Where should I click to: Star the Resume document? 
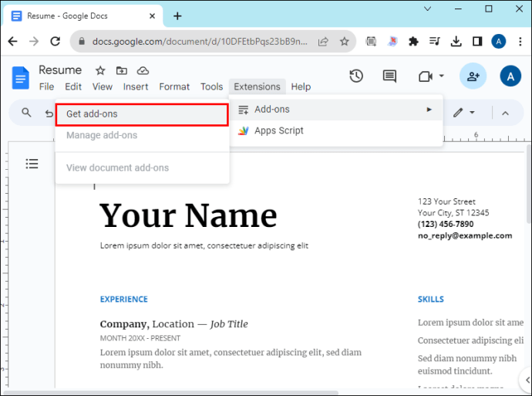100,71
